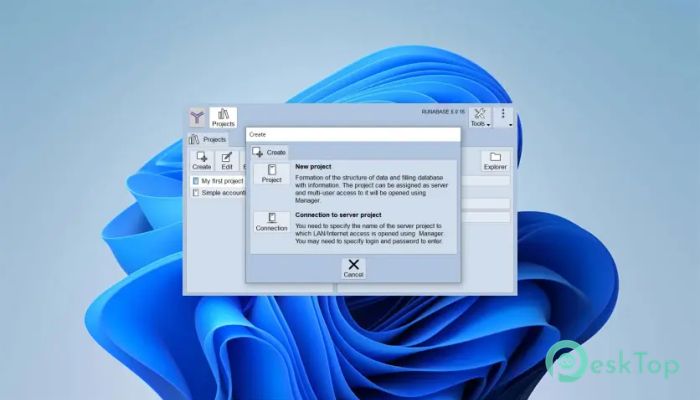The width and height of the screenshot is (700, 400).
Task: Click Create in the main window toolbar
Action: 201,161
